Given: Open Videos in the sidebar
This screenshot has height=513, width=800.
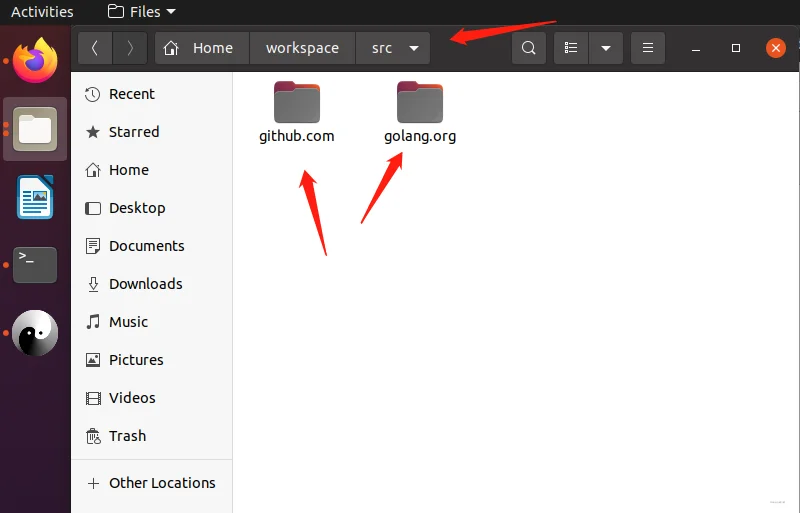Looking at the screenshot, I should pyautogui.click(x=152, y=398).
